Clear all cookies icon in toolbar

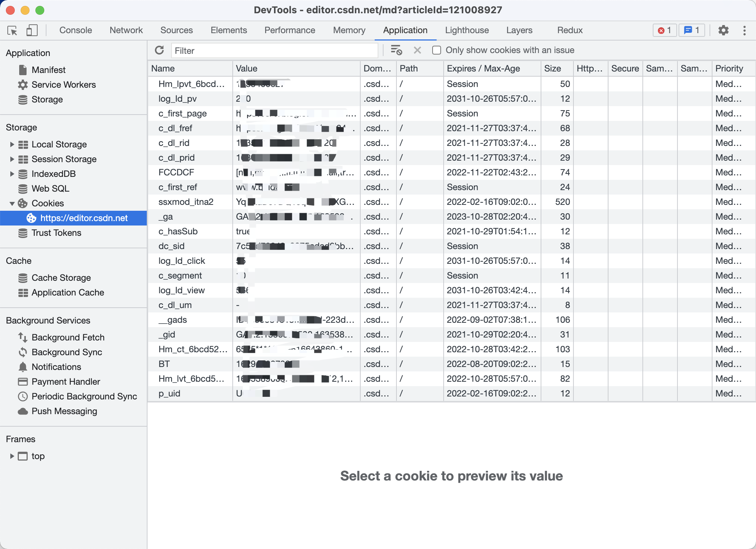(396, 50)
